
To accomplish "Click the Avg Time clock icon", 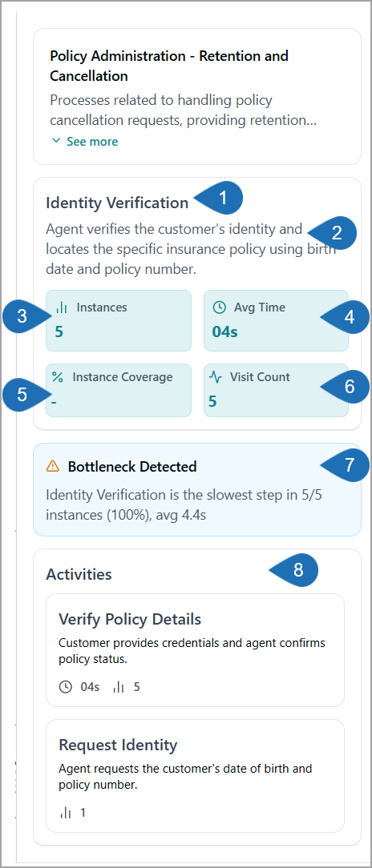I will pos(220,307).
